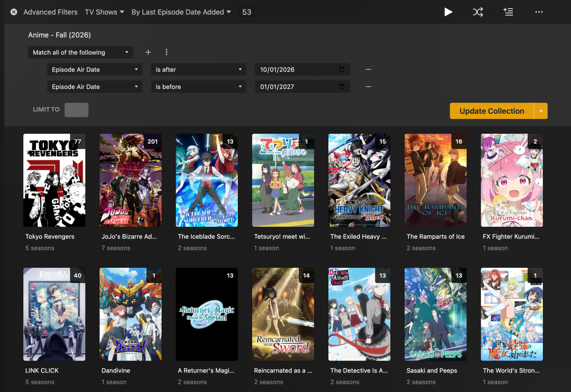
Task: Select the FX Fighter Kurumi-chan poster
Action: tap(512, 180)
